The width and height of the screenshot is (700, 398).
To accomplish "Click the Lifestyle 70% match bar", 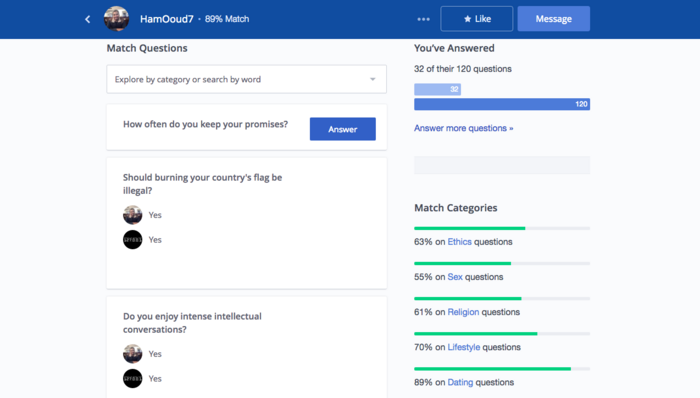I will 502,334.
